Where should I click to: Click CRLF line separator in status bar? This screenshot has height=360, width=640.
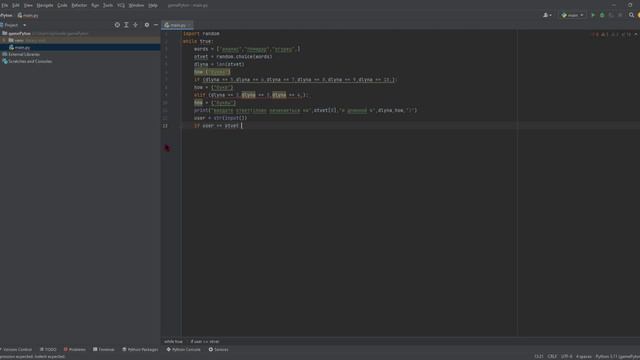pyautogui.click(x=552, y=356)
